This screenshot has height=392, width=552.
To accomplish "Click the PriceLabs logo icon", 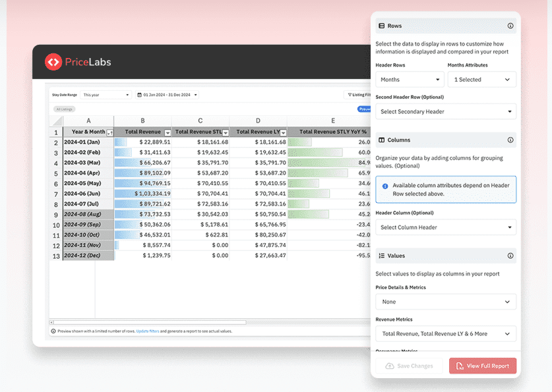I will [x=53, y=62].
